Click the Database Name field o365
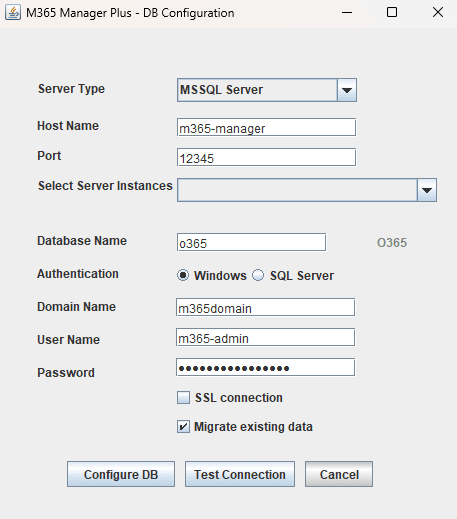The width and height of the screenshot is (457, 519). [x=251, y=242]
